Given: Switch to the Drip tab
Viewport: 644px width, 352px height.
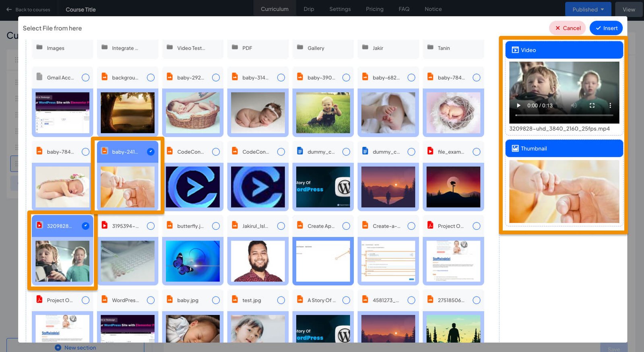Looking at the screenshot, I should 309,9.
